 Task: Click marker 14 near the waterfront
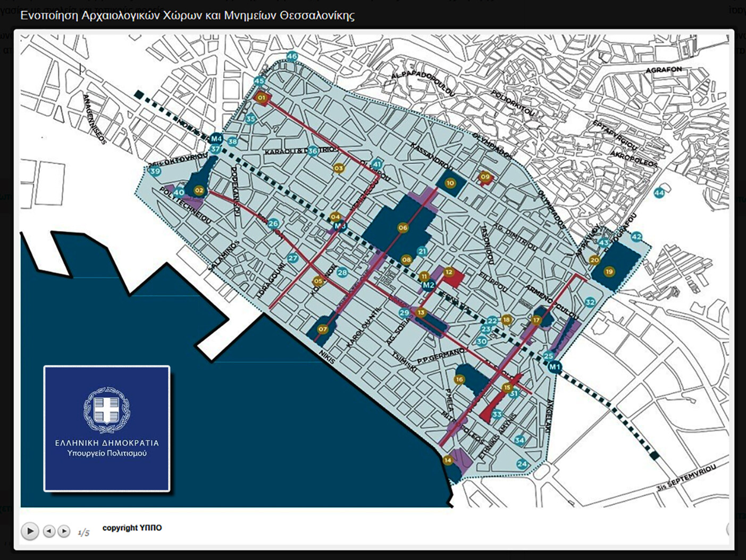448,460
